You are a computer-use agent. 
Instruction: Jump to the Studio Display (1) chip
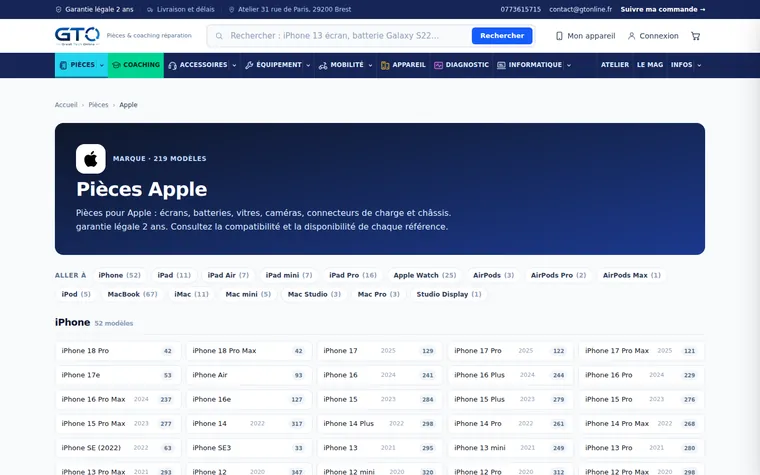[x=449, y=294]
